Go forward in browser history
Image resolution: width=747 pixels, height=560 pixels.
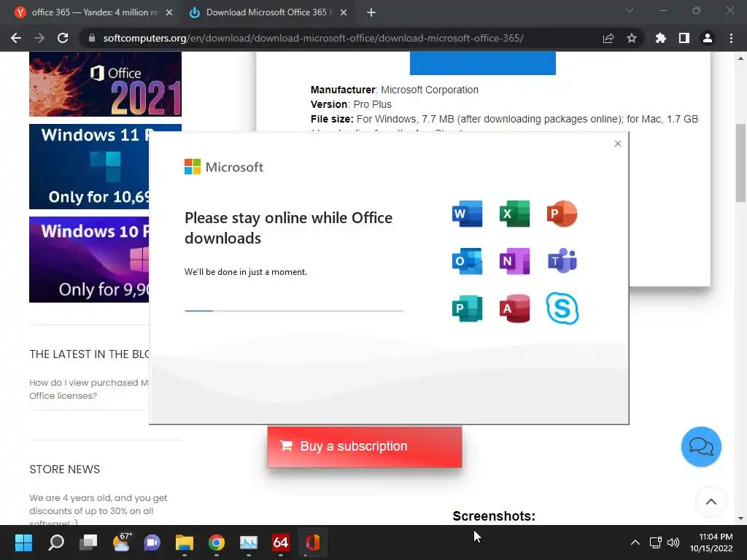(x=39, y=38)
